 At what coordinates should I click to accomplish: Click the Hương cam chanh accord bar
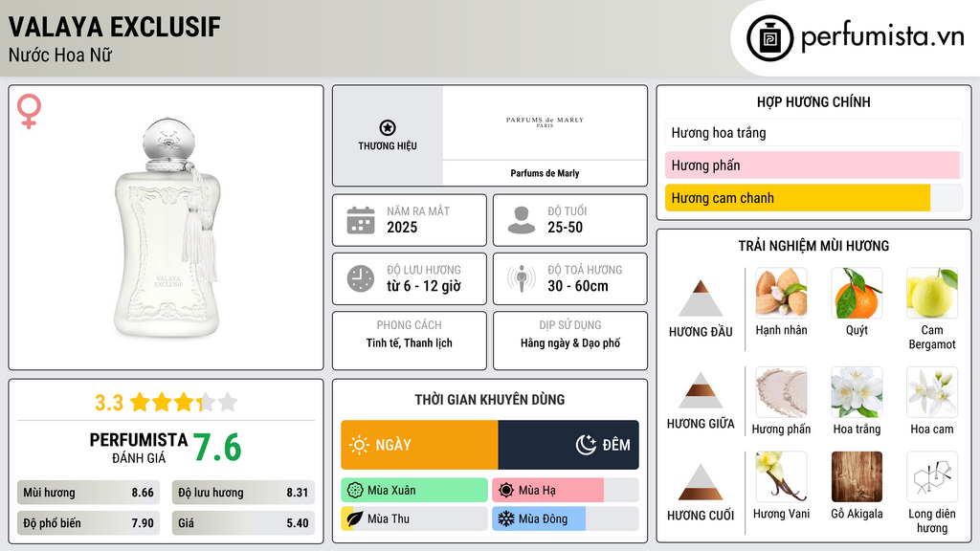pos(797,198)
